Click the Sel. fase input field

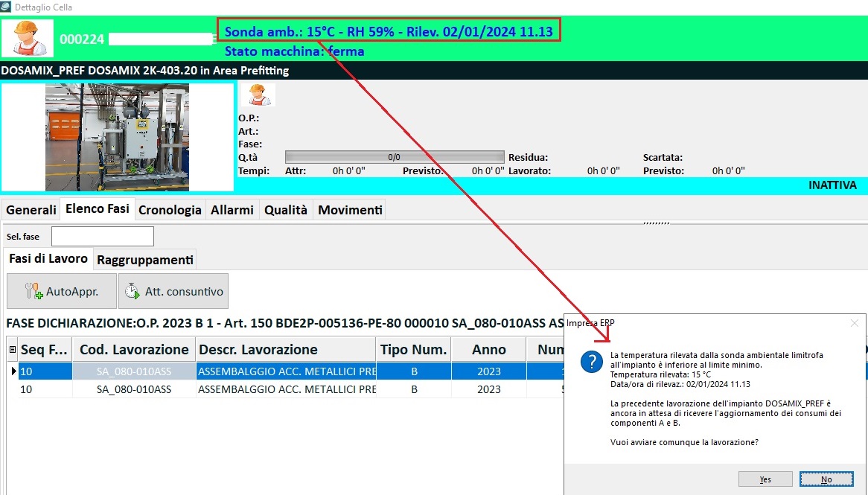[x=103, y=237]
